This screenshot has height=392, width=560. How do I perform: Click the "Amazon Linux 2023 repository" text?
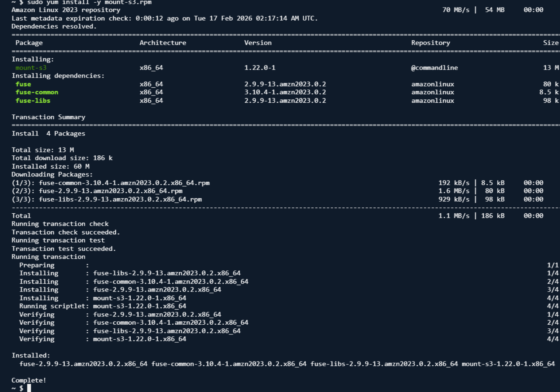pos(66,10)
